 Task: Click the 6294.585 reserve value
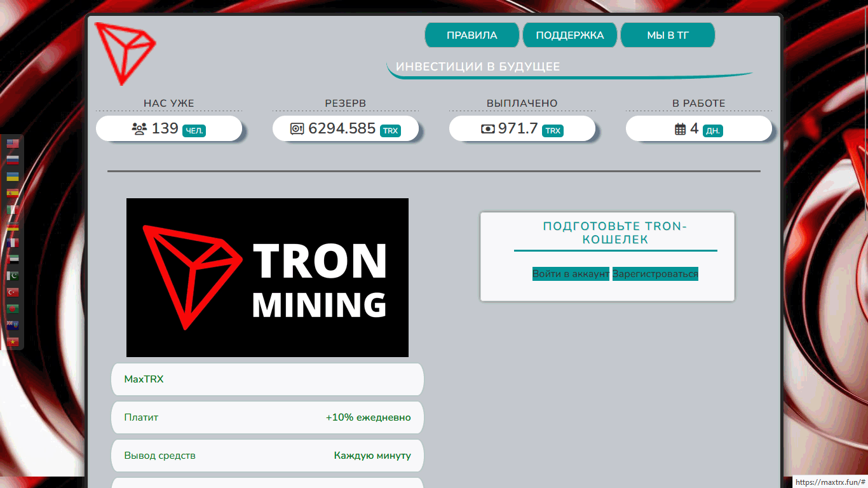tap(342, 128)
